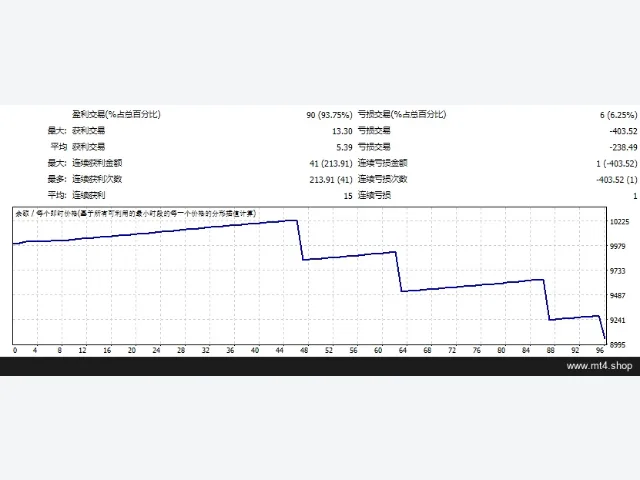Click the label "亏损交易(%占总百分比)"
Image resolution: width=640 pixels, height=480 pixels.
pos(402,114)
